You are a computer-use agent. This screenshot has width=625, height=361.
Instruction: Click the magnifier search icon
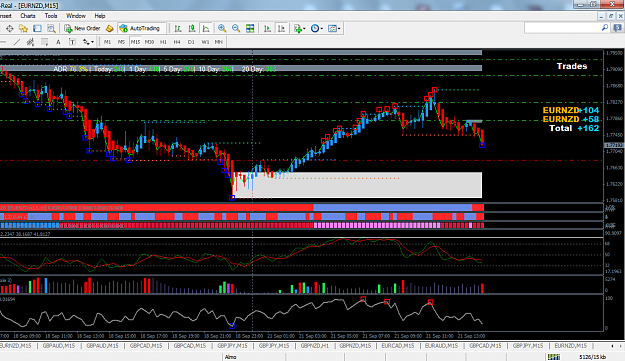pyautogui.click(x=605, y=28)
